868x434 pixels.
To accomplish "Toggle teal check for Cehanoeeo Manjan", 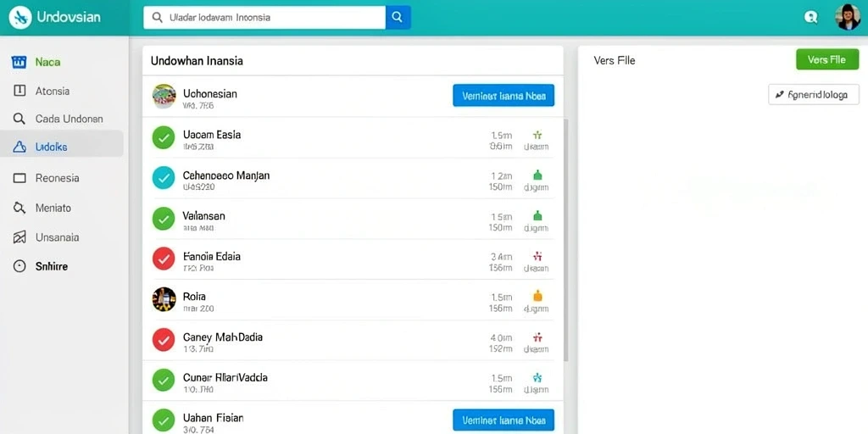I will [164, 178].
